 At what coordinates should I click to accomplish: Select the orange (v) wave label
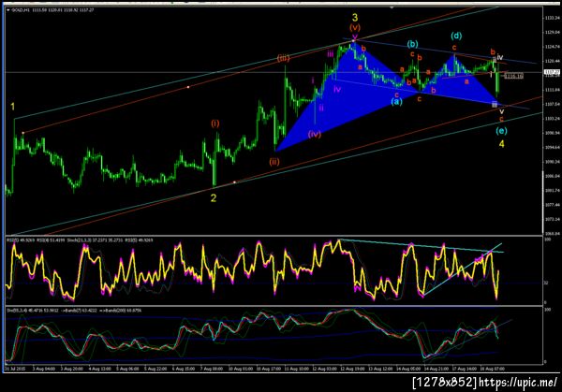coord(355,27)
